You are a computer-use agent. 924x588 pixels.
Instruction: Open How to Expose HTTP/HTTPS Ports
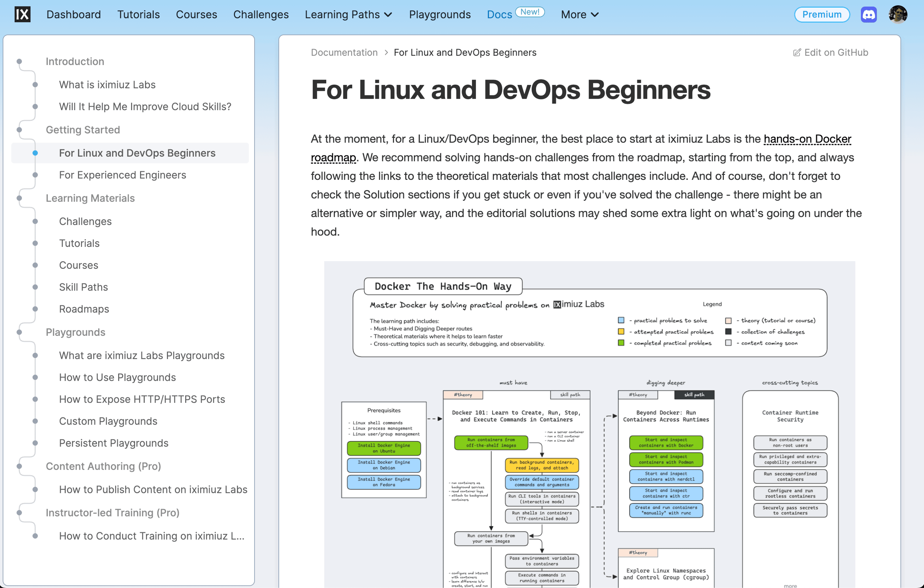(142, 399)
